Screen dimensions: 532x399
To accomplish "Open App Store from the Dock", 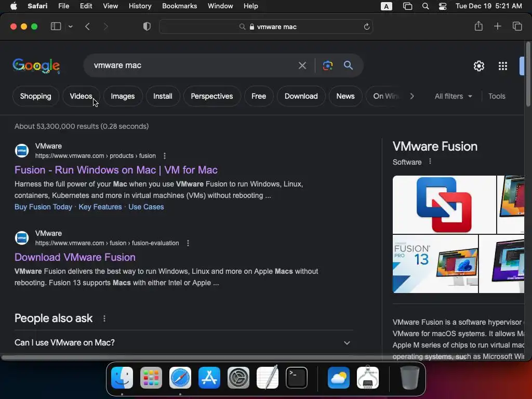I will coord(209,378).
